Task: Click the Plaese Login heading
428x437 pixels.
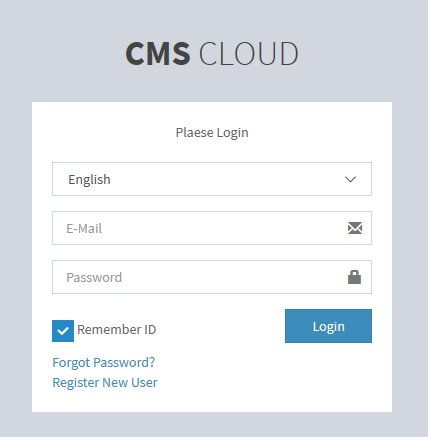Action: [x=212, y=133]
